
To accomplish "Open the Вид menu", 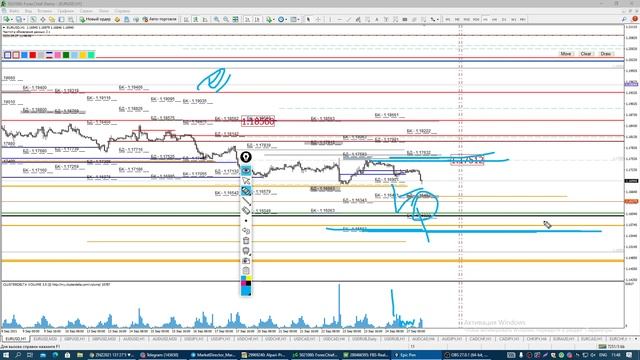I will coord(28,11).
